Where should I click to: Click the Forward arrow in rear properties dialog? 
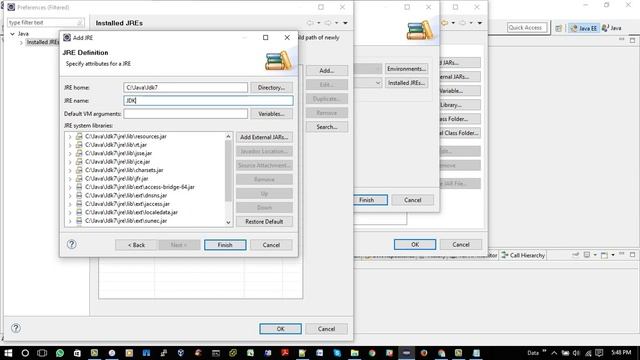[462, 23]
